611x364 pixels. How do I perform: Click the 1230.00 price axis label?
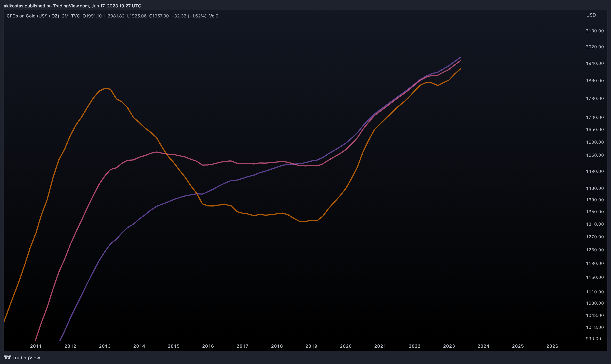[x=595, y=250]
